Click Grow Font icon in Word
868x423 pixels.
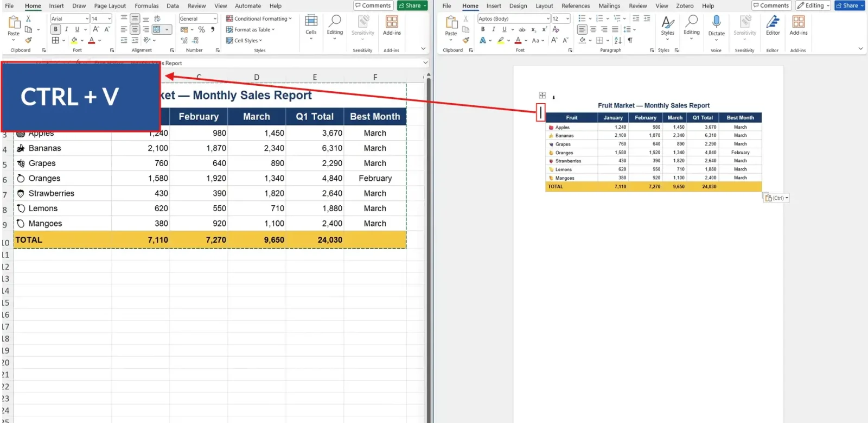(554, 40)
